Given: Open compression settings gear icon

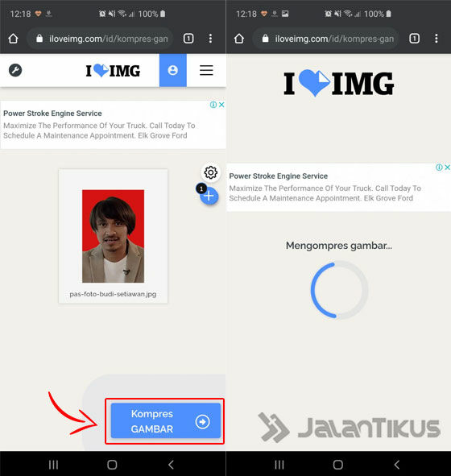Looking at the screenshot, I should click(x=211, y=172).
